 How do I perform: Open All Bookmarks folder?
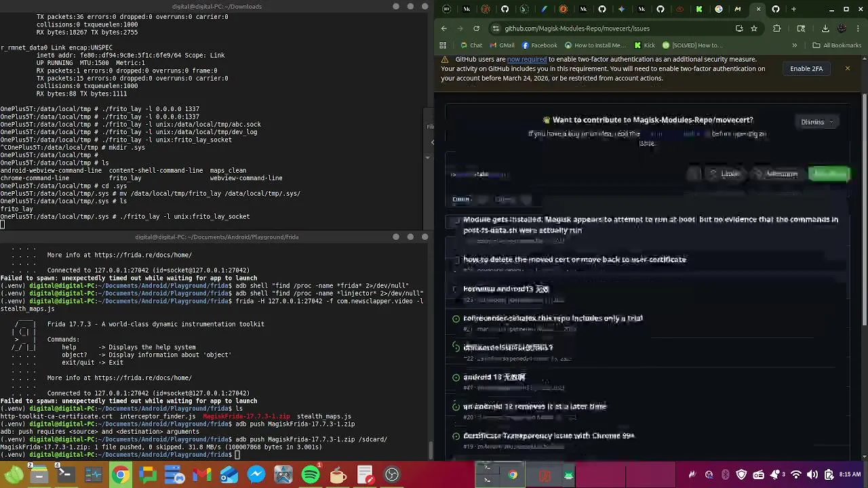pos(837,45)
